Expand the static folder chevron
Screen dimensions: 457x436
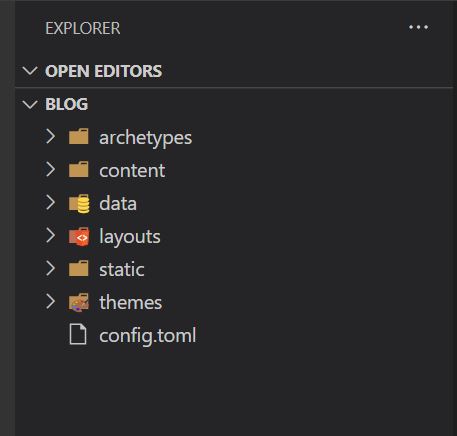(x=50, y=268)
